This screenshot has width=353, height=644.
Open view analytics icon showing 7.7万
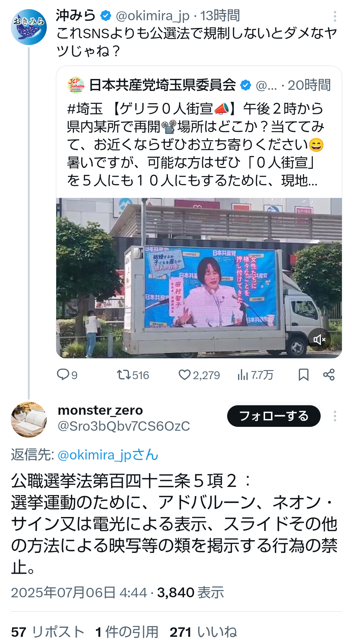[255, 375]
